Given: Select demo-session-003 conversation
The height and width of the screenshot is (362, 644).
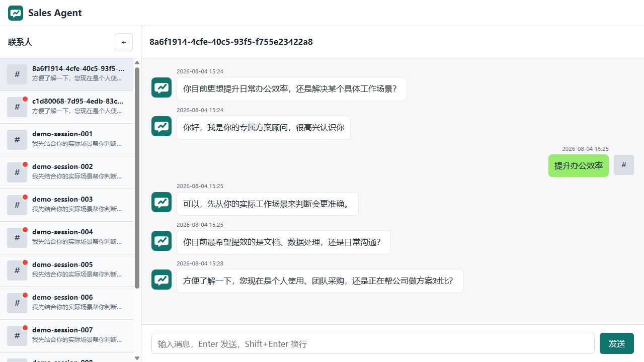Looking at the screenshot, I should point(67,205).
